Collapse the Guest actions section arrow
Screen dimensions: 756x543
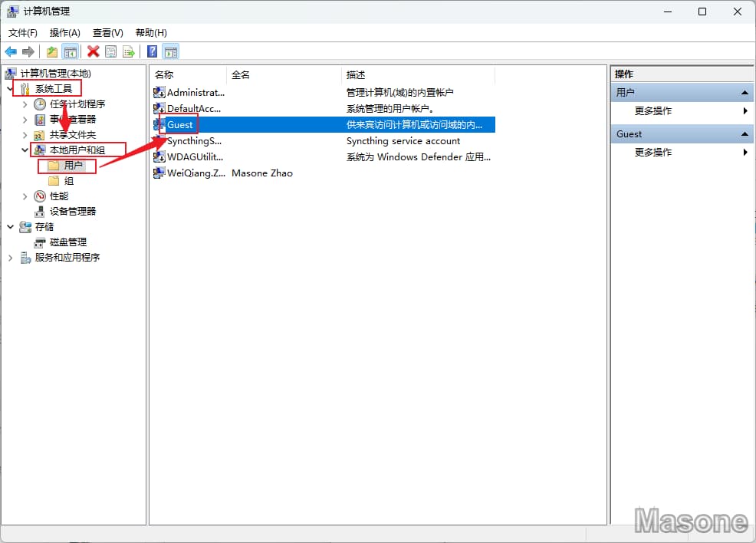[744, 134]
